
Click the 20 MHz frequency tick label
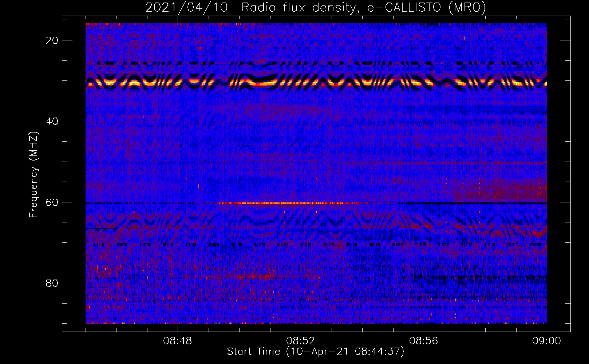[52, 40]
